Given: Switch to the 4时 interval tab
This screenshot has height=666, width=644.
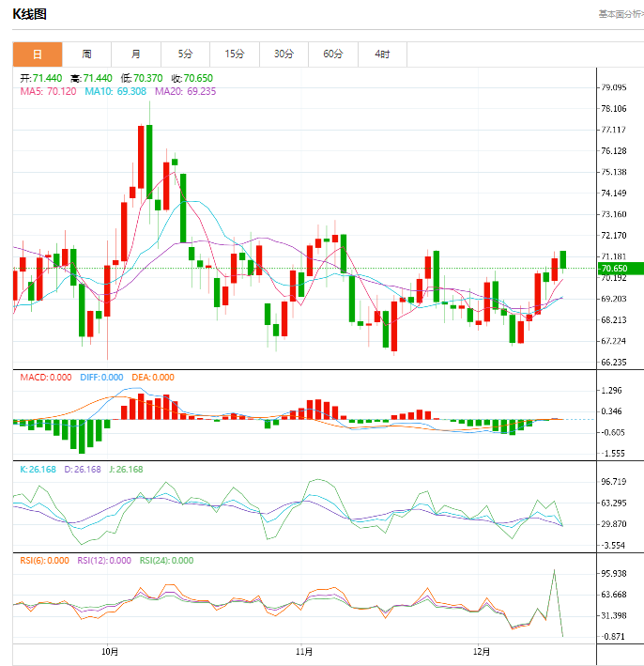Looking at the screenshot, I should click(382, 54).
